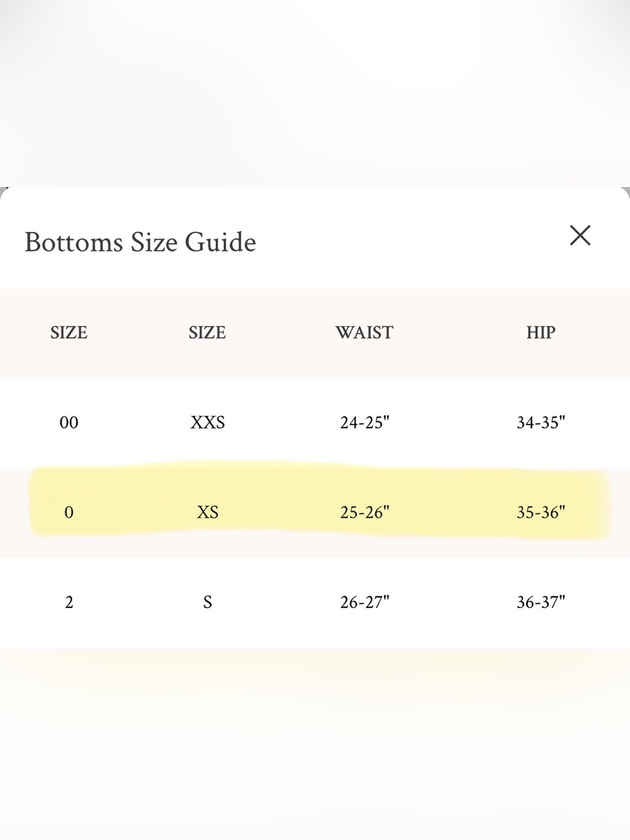The width and height of the screenshot is (630, 840).
Task: Select the second SIZE column header
Action: [x=207, y=333]
